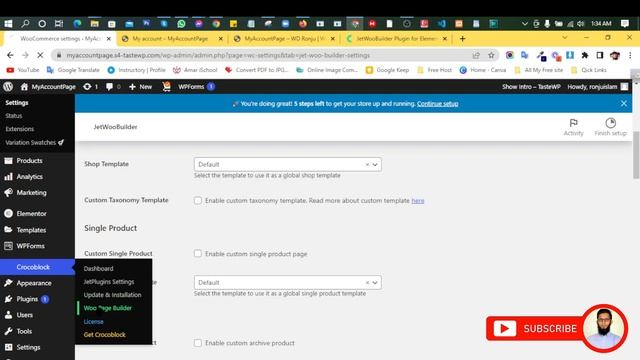The height and width of the screenshot is (360, 640).
Task: Enable custom taxonomy template checkbox
Action: (x=198, y=200)
